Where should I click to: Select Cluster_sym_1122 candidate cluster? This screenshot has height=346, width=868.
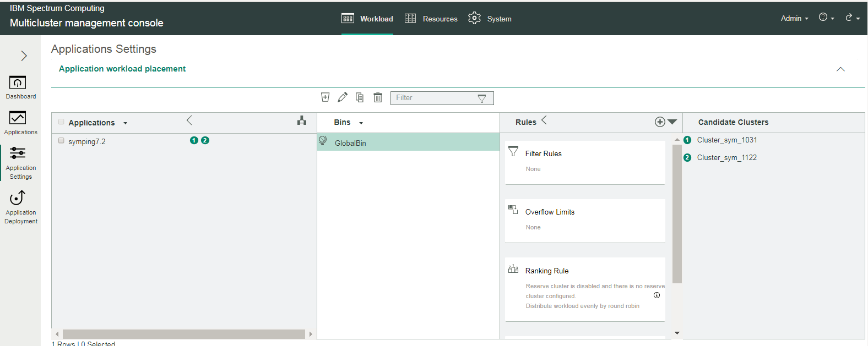click(x=727, y=158)
